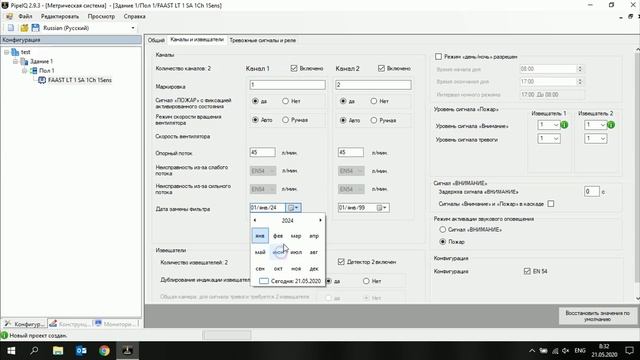The height and width of the screenshot is (360, 640).
Task: Select Ручная fan speed mode for channel 1
Action: pyautogui.click(x=285, y=120)
